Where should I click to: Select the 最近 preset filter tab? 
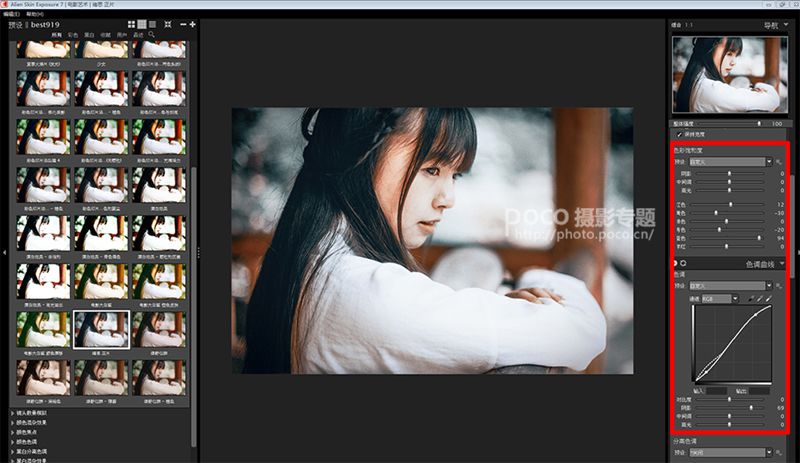coord(138,35)
